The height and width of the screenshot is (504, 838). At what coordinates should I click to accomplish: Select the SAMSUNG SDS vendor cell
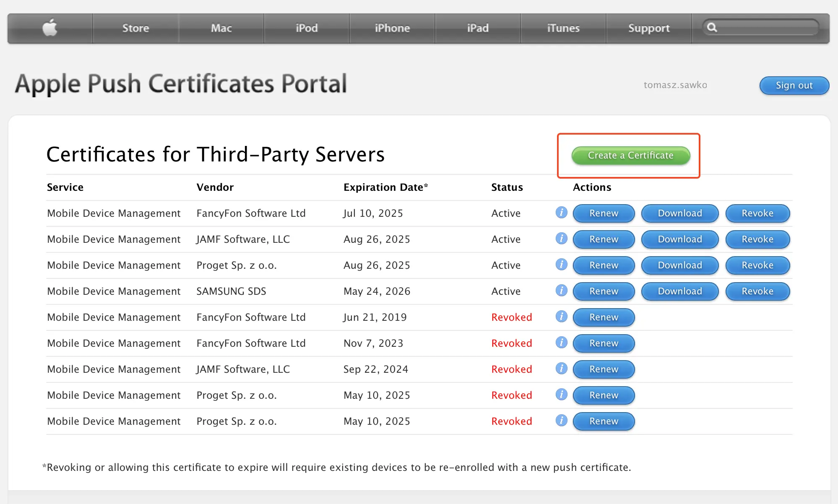[231, 291]
